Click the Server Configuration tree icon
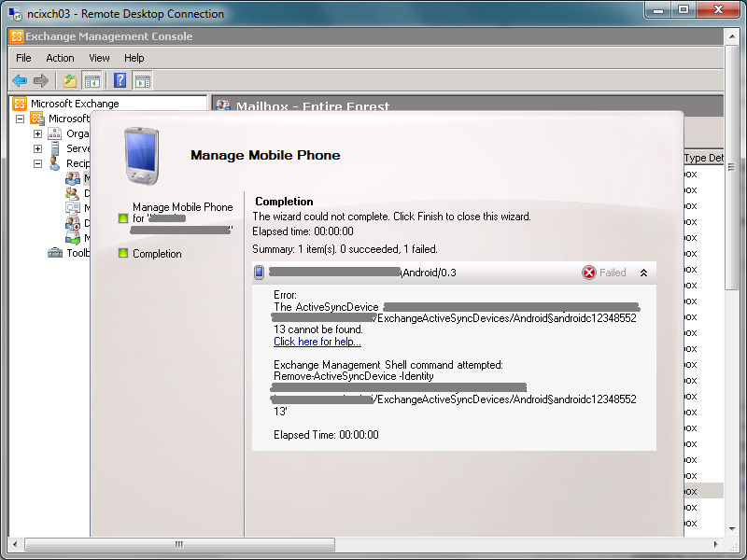Screen dimensions: 747x560 tap(55, 148)
